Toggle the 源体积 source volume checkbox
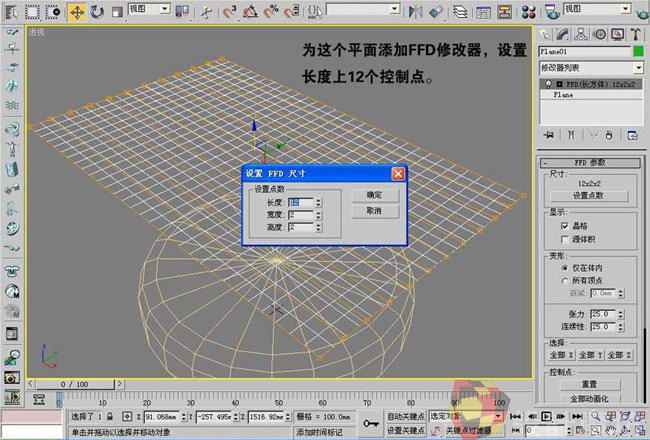This screenshot has width=650, height=440. tap(564, 239)
